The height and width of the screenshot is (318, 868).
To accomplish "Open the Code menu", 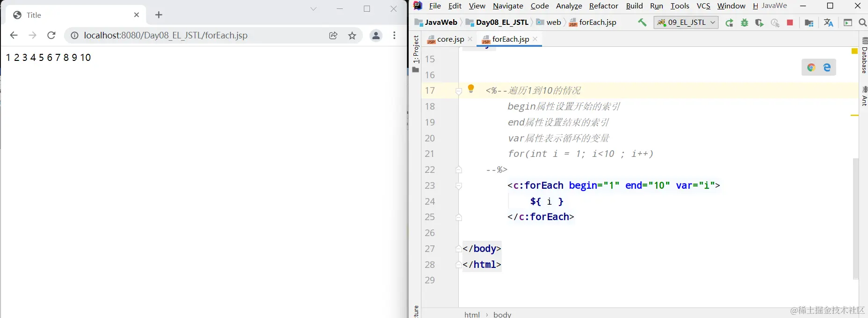I will pyautogui.click(x=540, y=6).
